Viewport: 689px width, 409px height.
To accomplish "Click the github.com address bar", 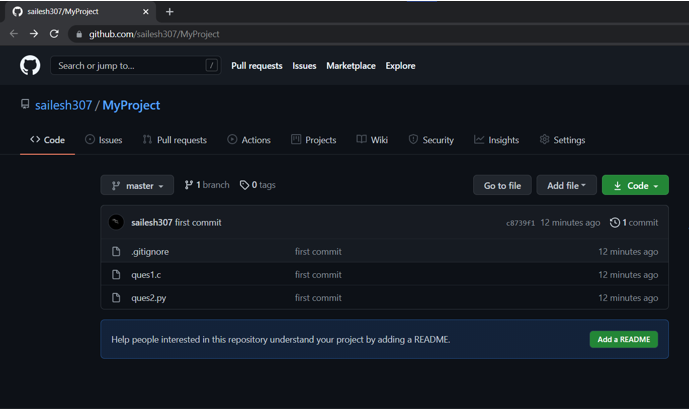I will [x=378, y=34].
